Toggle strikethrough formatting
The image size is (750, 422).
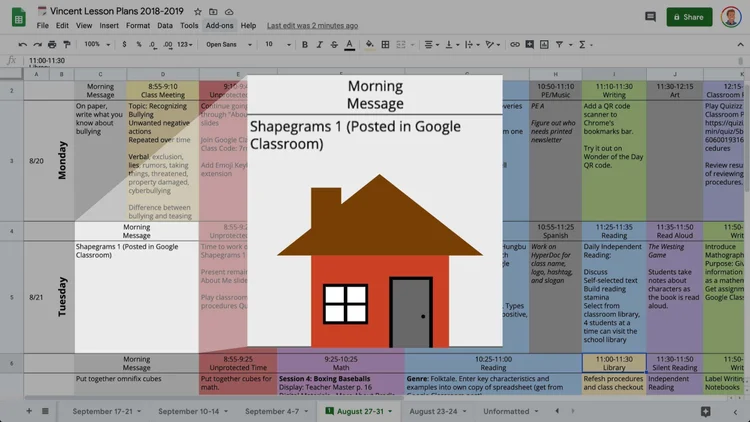click(334, 44)
